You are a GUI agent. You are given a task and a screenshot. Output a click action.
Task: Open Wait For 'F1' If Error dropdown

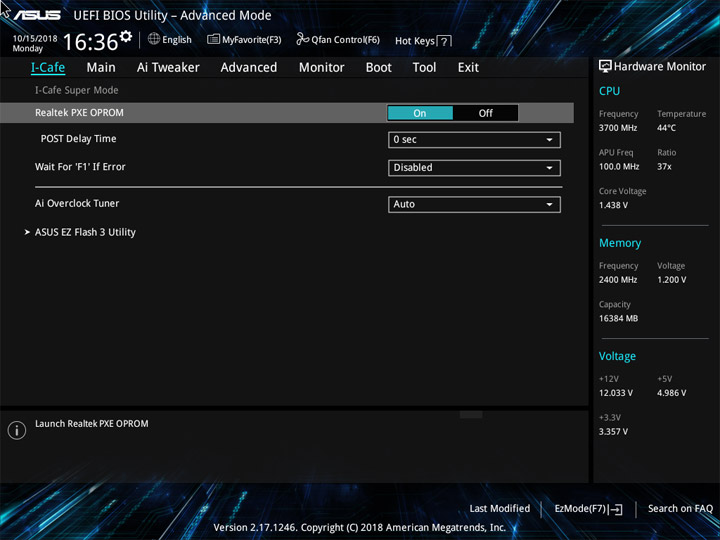click(x=474, y=168)
